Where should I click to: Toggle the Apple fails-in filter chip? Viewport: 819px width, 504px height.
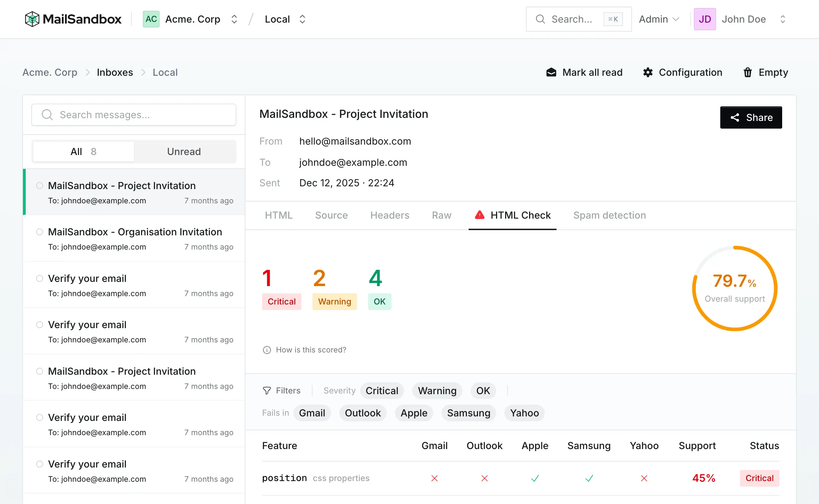(x=414, y=413)
